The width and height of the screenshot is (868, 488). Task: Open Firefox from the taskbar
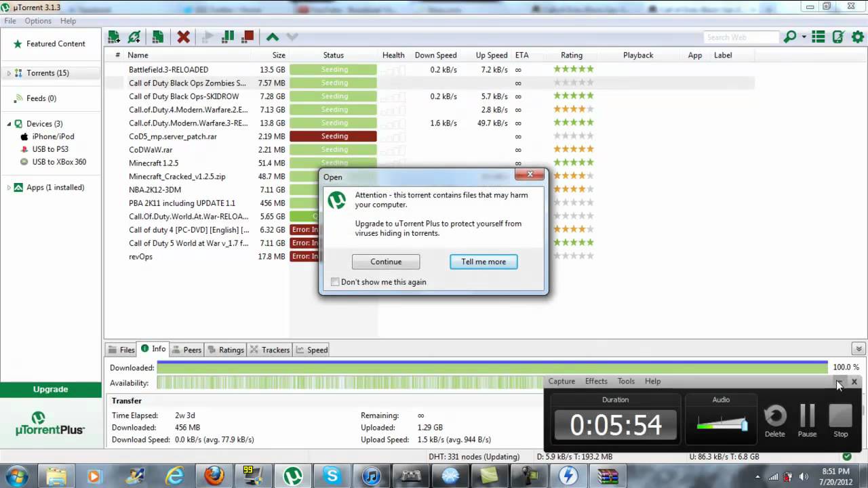[214, 476]
